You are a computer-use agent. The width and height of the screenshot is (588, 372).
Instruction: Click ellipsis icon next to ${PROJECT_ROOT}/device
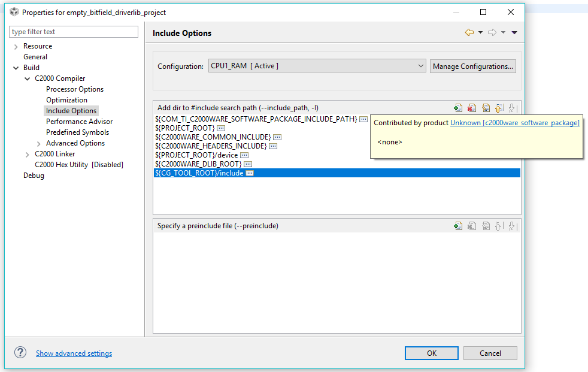(244, 155)
